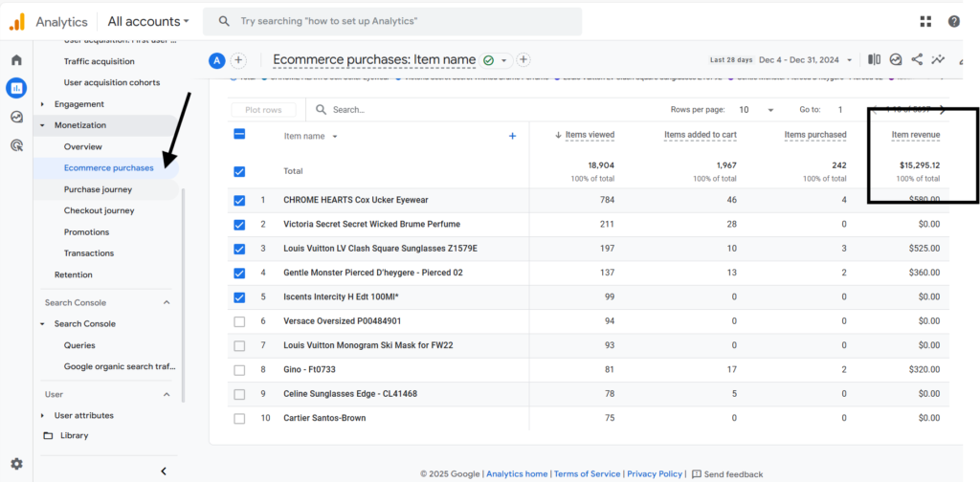Open the Help question mark icon
The image size is (980, 482).
coord(954,21)
